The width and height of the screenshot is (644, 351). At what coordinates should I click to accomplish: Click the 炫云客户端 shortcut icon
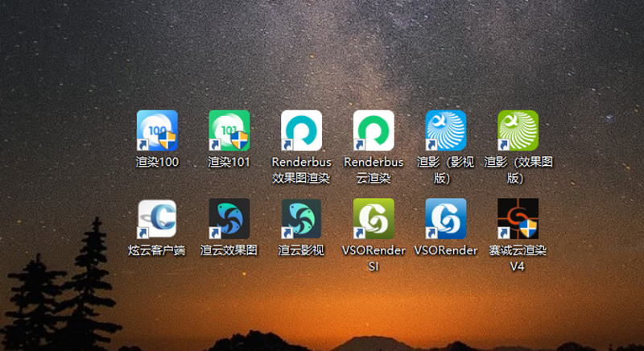point(157,219)
